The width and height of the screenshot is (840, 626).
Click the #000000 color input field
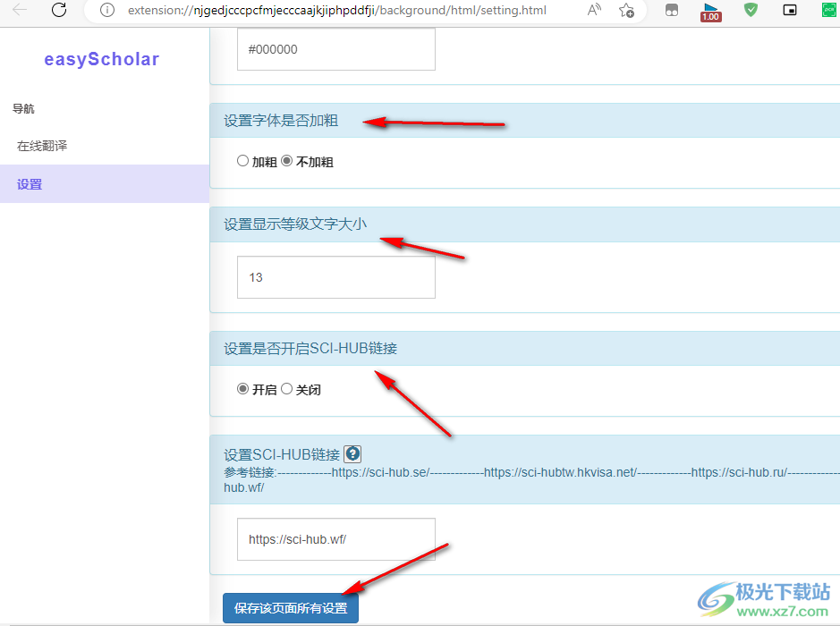pyautogui.click(x=336, y=49)
